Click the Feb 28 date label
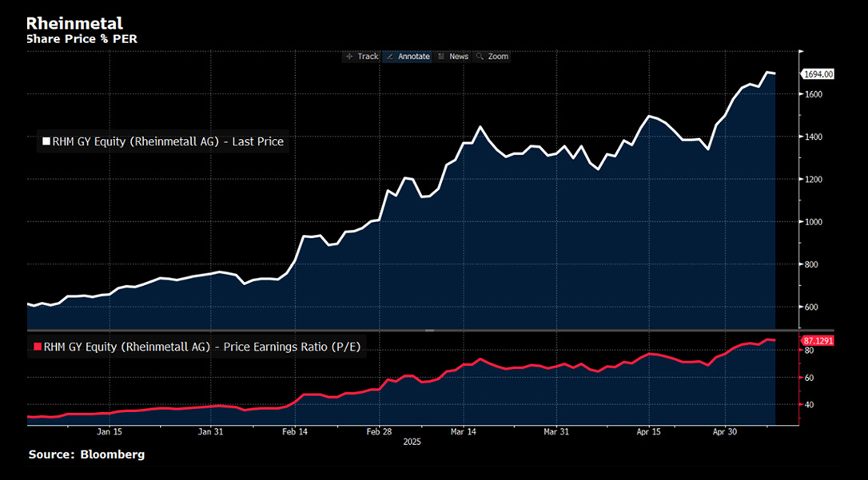 point(380,431)
